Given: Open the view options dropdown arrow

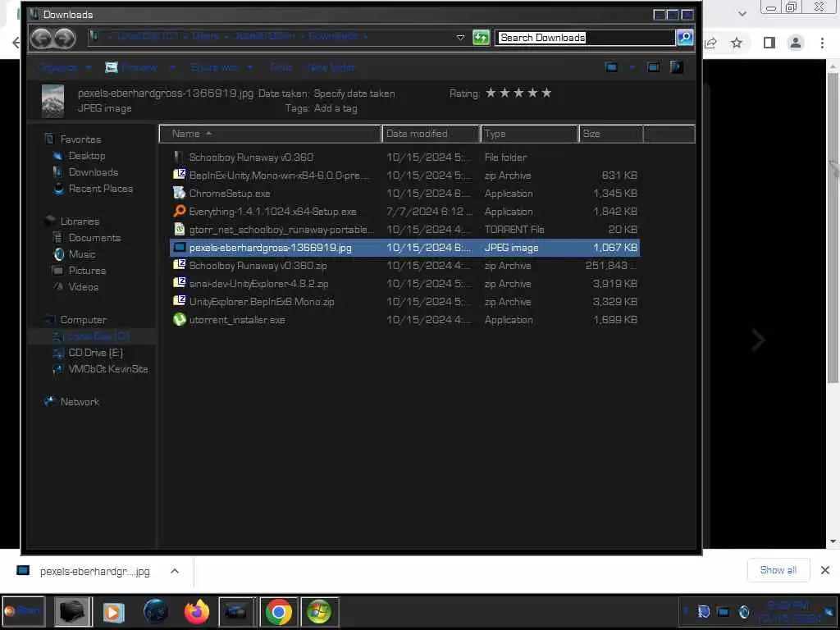Looking at the screenshot, I should click(632, 67).
